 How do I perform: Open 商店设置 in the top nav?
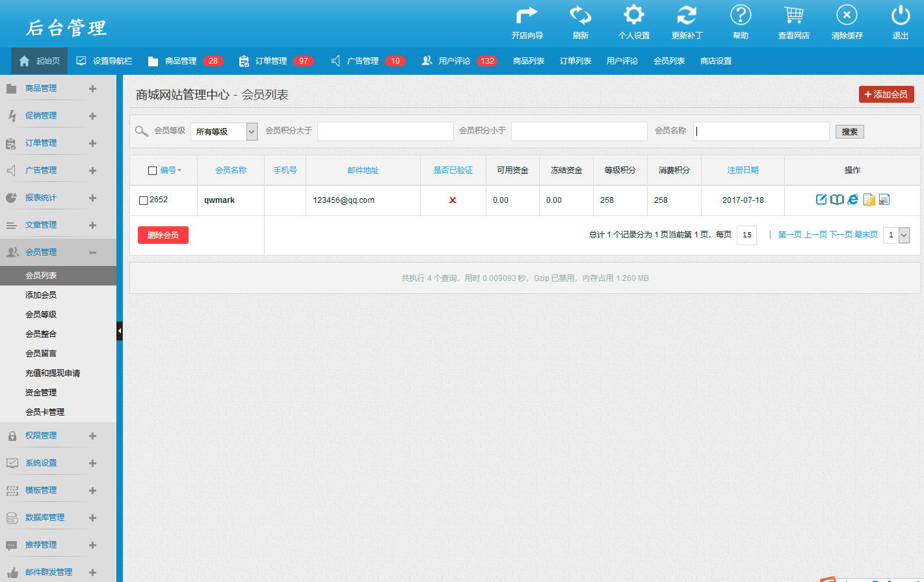[716, 61]
